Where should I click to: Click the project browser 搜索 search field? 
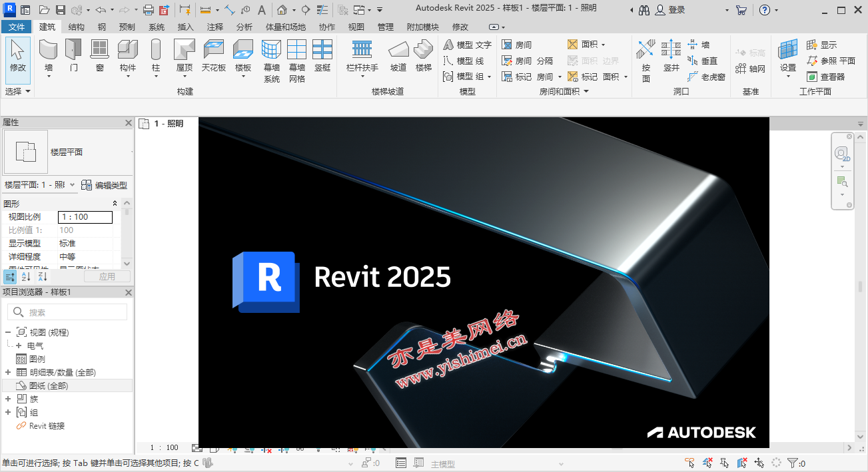pyautogui.click(x=67, y=312)
